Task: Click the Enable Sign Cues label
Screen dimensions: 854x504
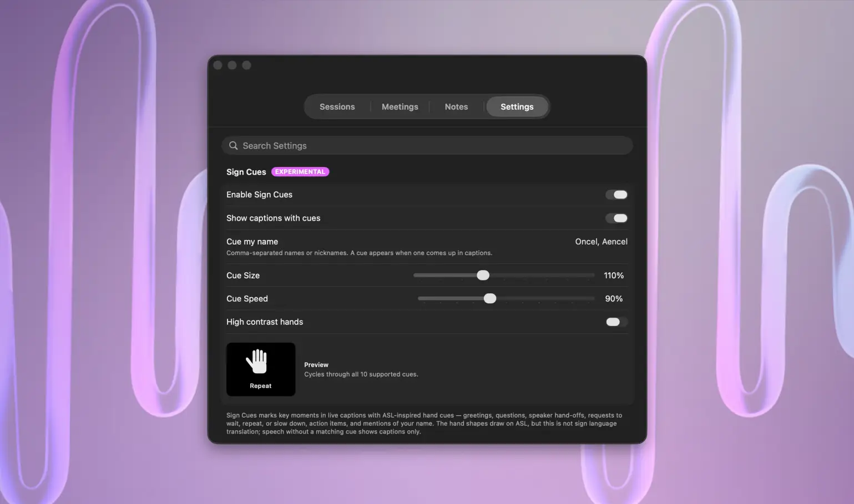Action: pyautogui.click(x=259, y=195)
